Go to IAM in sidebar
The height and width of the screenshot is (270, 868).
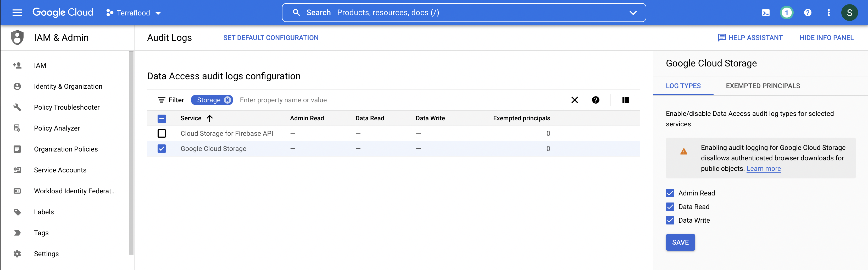pos(40,65)
